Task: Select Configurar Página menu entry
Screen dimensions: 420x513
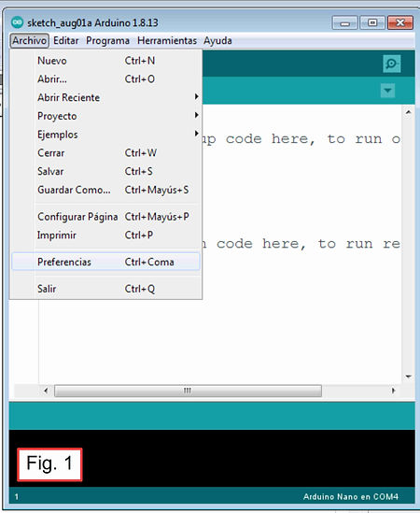Action: tap(105, 217)
